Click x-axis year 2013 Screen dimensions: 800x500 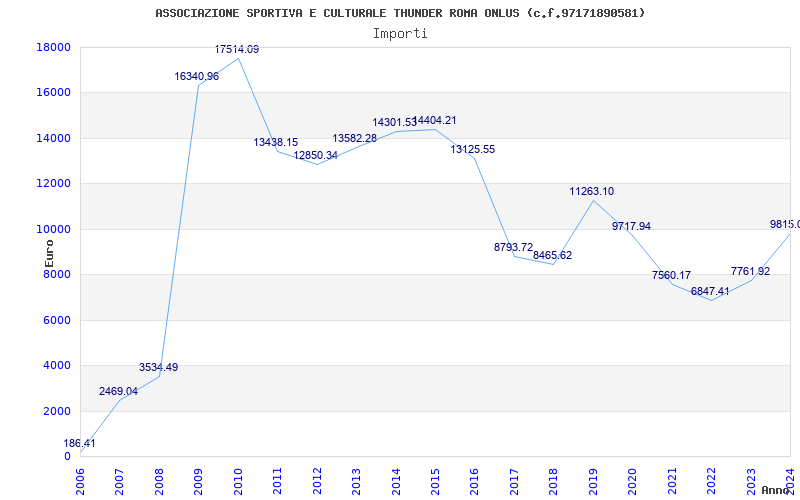coord(356,481)
